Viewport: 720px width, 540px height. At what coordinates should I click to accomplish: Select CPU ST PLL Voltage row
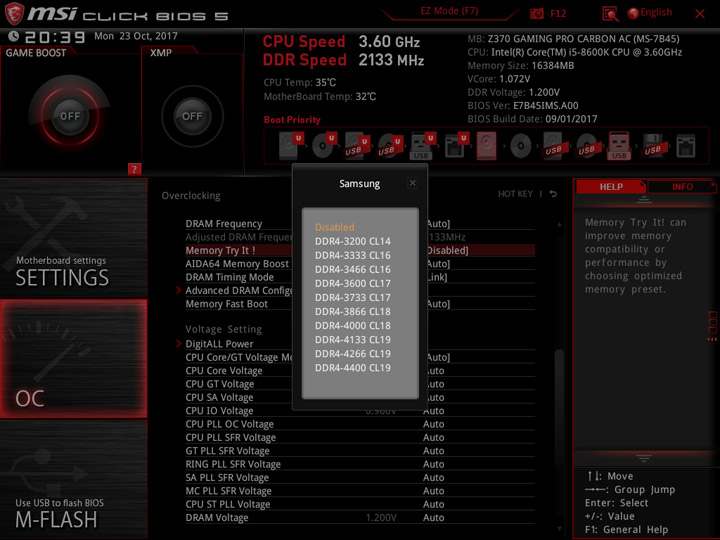pos(360,504)
